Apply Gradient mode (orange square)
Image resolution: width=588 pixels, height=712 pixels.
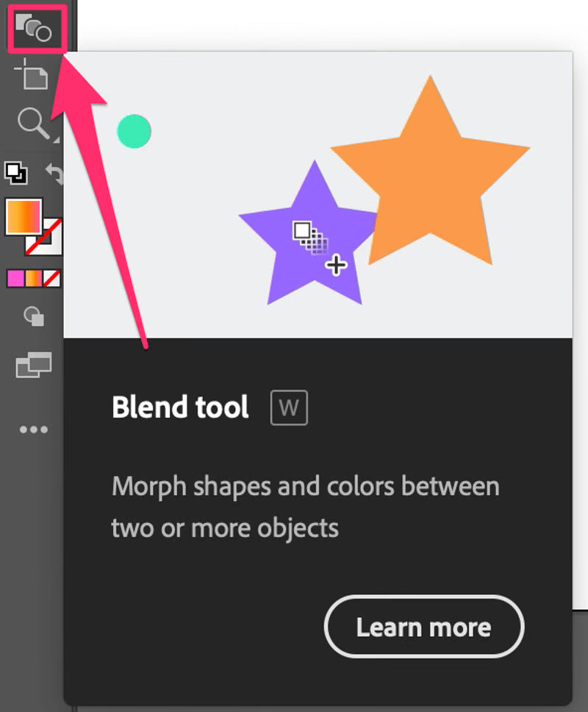(34, 279)
